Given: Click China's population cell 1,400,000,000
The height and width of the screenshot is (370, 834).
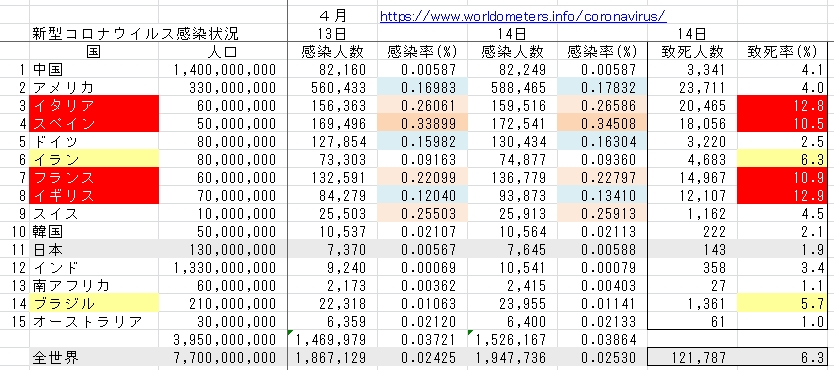Looking at the screenshot, I should [x=222, y=69].
